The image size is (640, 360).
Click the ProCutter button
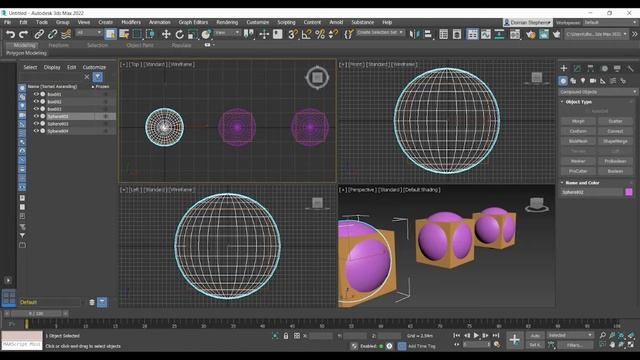[x=578, y=171]
